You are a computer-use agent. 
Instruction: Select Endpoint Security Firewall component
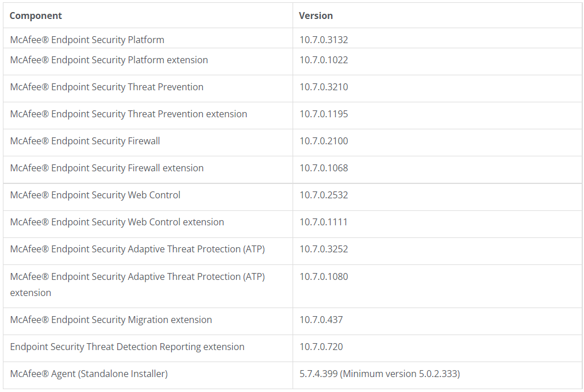click(85, 141)
